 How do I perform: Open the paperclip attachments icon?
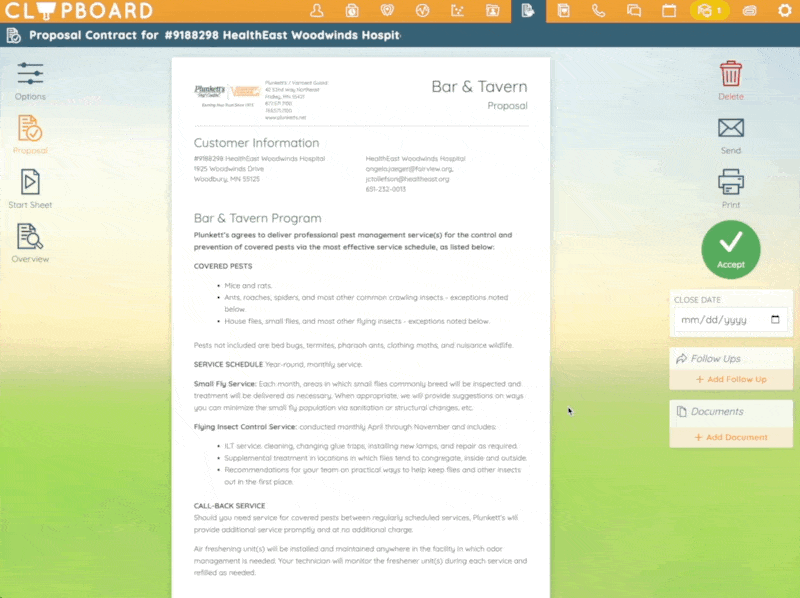tap(749, 11)
